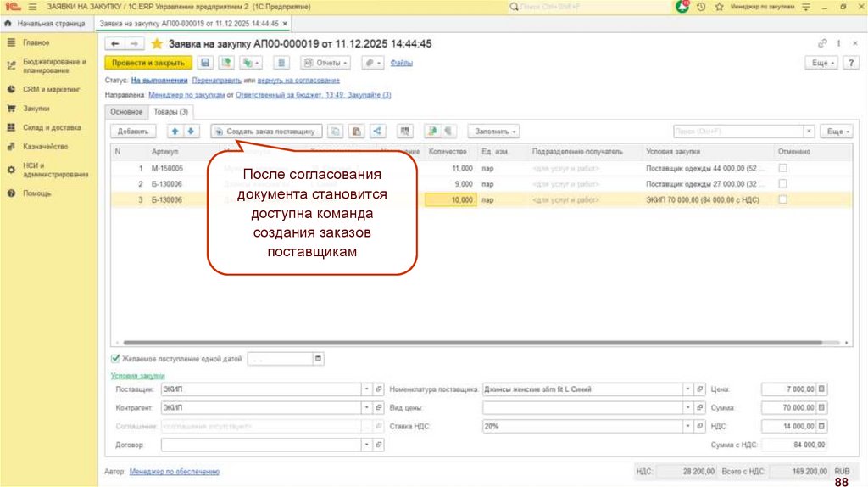Screen dimensions: 868x487
Task: Toggle 'Желаемое поступление одной датой' checkbox
Action: pos(115,359)
